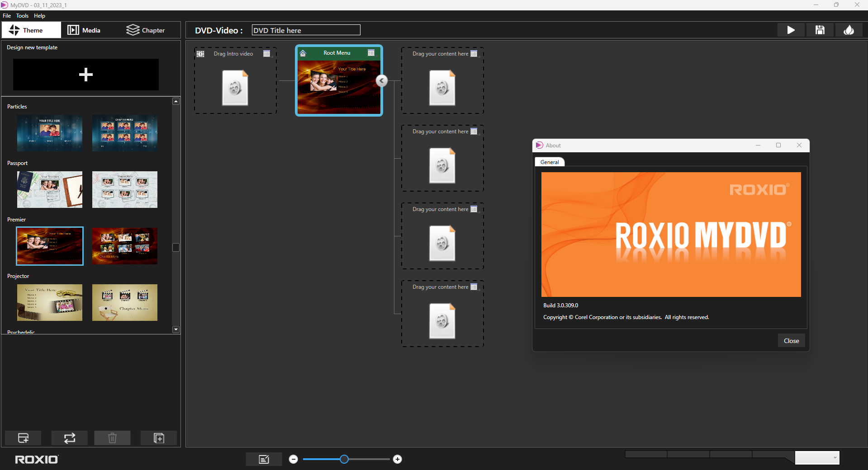Screen dimensions: 868x470
Task: Open the File menu
Action: tap(7, 16)
